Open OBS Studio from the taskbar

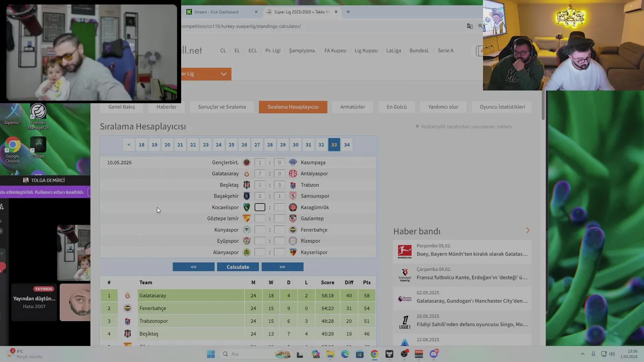(404, 354)
